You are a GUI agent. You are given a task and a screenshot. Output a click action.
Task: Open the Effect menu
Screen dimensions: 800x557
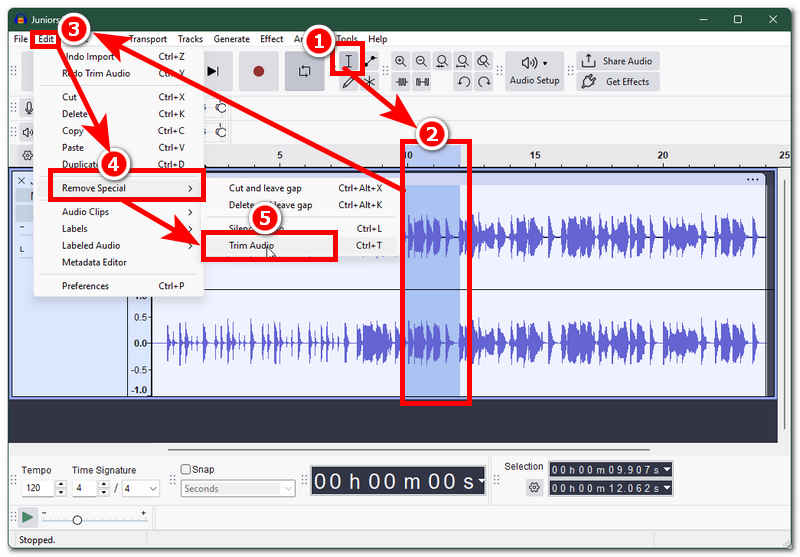tap(271, 39)
